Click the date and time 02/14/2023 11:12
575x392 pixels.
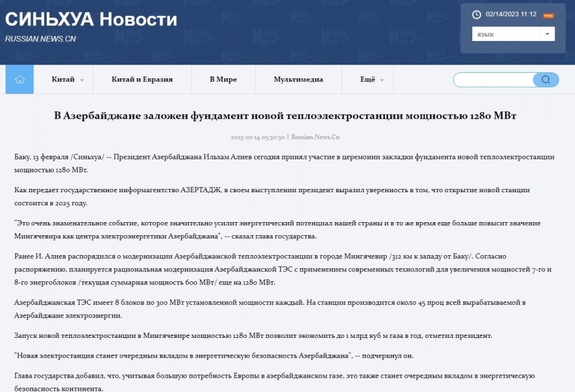[511, 14]
